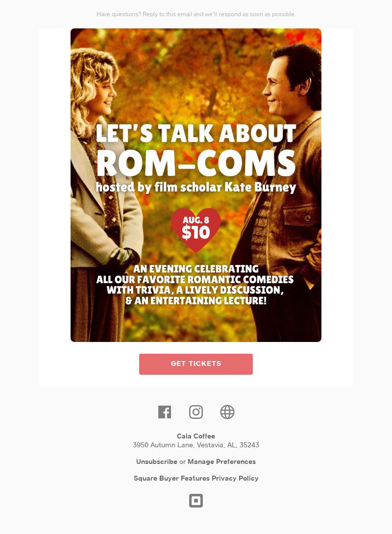392x534 pixels.
Task: Select the 3950 Autumn Lane address text
Action: click(196, 445)
